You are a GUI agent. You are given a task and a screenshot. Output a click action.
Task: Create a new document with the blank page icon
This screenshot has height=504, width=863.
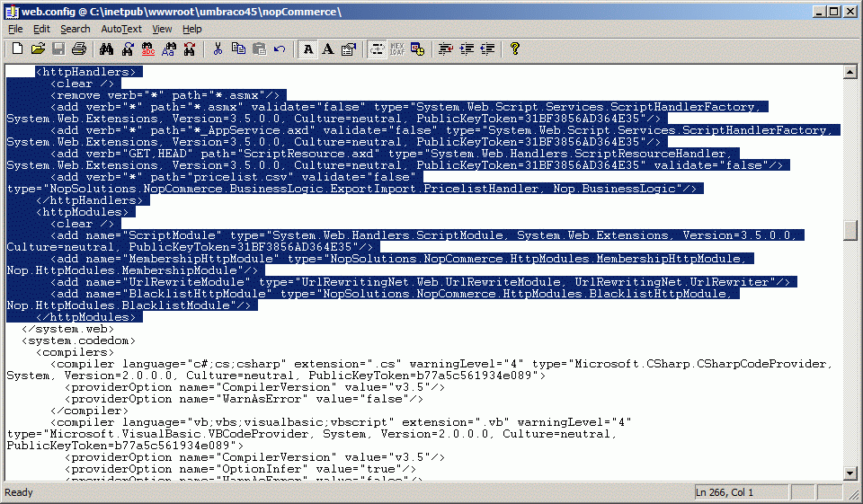tap(17, 49)
